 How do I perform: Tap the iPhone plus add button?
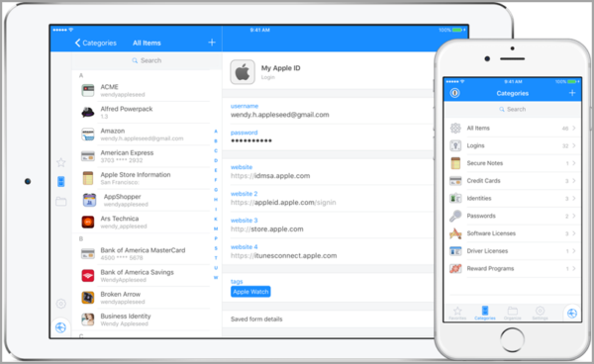tap(572, 93)
